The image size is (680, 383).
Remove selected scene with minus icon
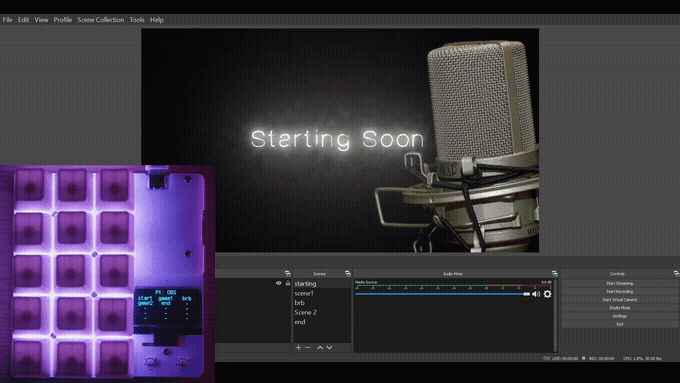307,347
